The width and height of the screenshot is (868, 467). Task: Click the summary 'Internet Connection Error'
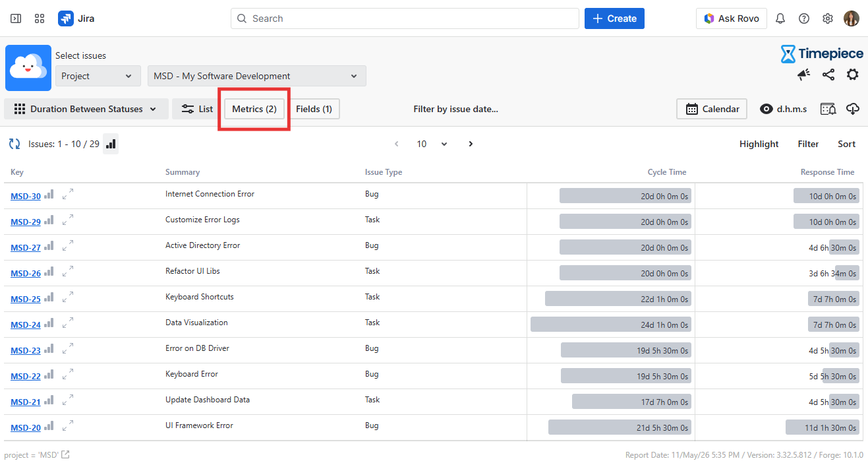[210, 194]
